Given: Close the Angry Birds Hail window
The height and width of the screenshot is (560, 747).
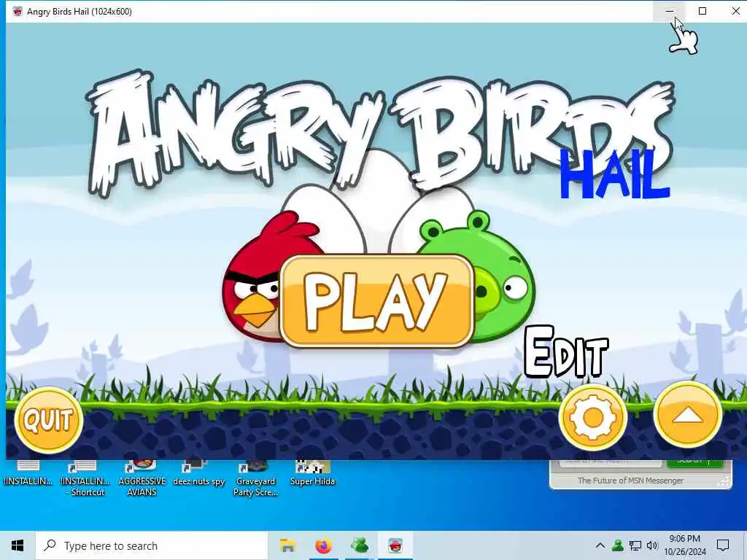Looking at the screenshot, I should tap(735, 11).
